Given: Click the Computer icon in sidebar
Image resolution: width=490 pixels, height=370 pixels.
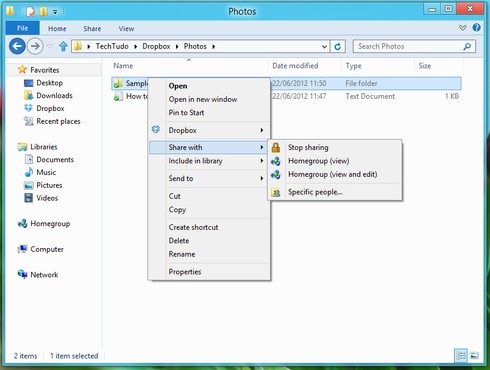Looking at the screenshot, I should tap(22, 249).
